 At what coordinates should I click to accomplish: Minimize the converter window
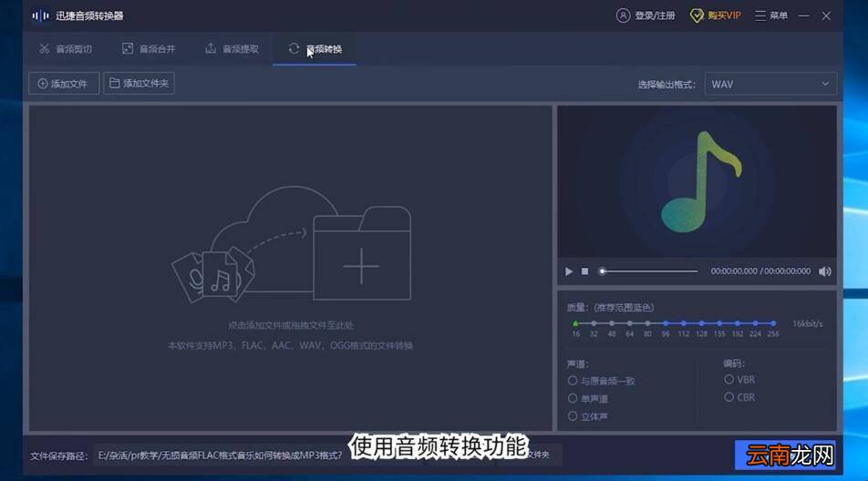pyautogui.click(x=804, y=16)
